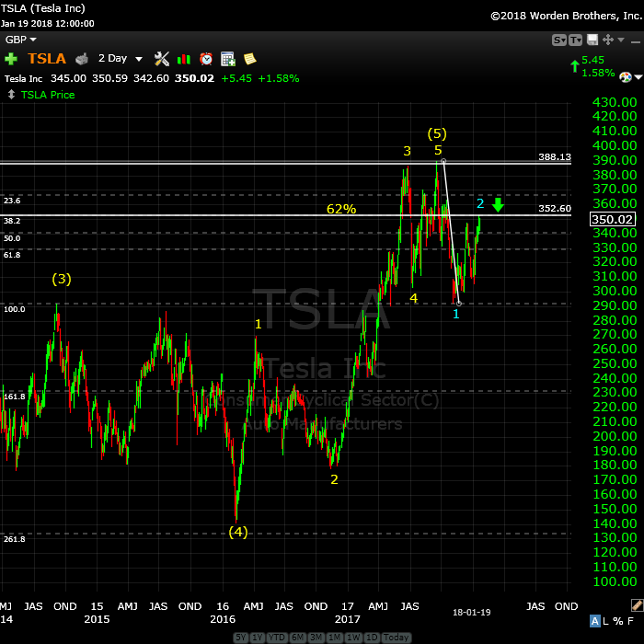Click the 261.8 Fibonacci level label
Viewport: 644px width, 644px height.
pyautogui.click(x=15, y=539)
